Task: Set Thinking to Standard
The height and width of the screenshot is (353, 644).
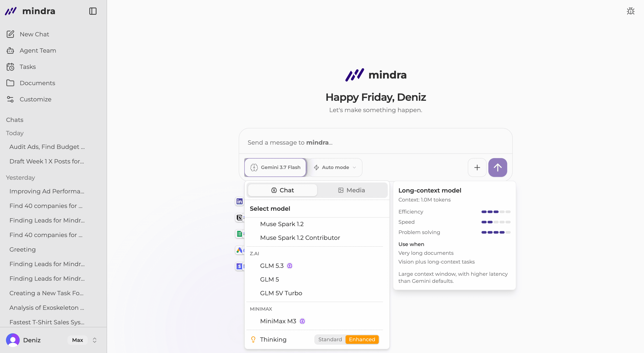Action: pyautogui.click(x=330, y=339)
